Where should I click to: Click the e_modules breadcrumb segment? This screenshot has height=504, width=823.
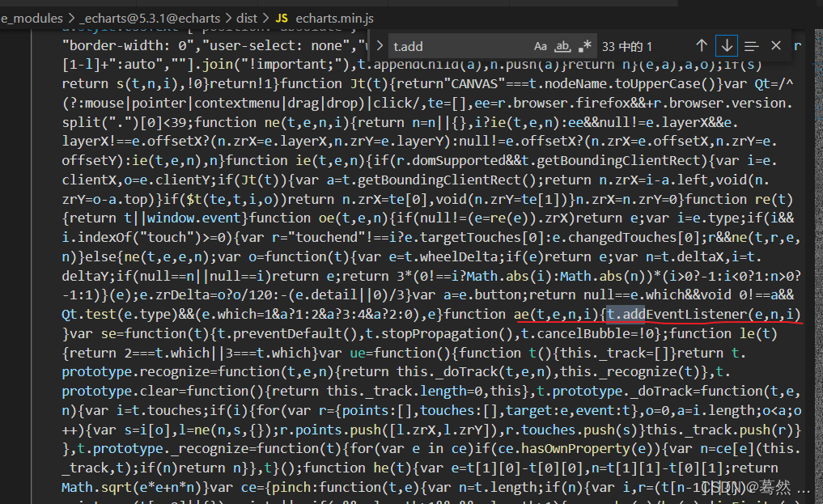click(x=32, y=19)
